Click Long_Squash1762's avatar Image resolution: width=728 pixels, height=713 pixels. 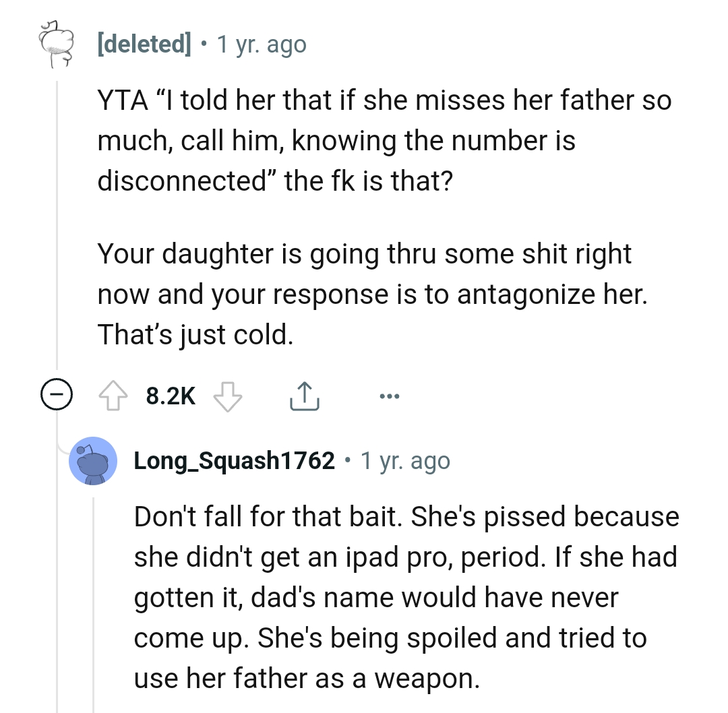pos(93,461)
